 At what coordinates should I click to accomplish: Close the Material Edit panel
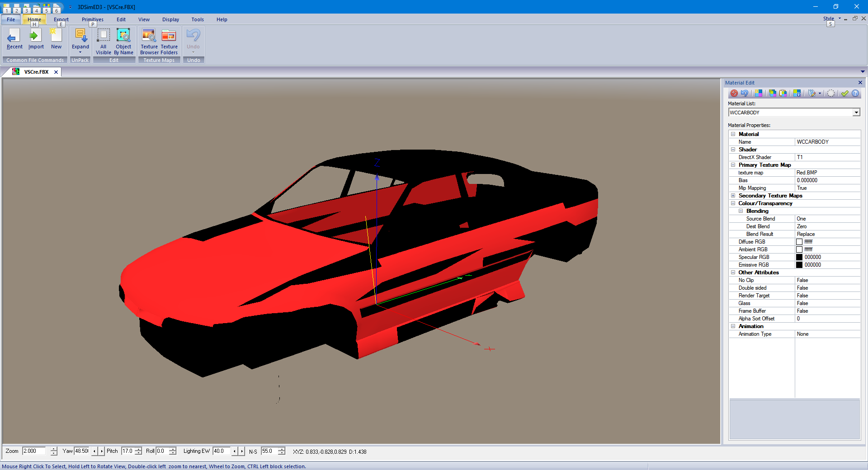860,83
